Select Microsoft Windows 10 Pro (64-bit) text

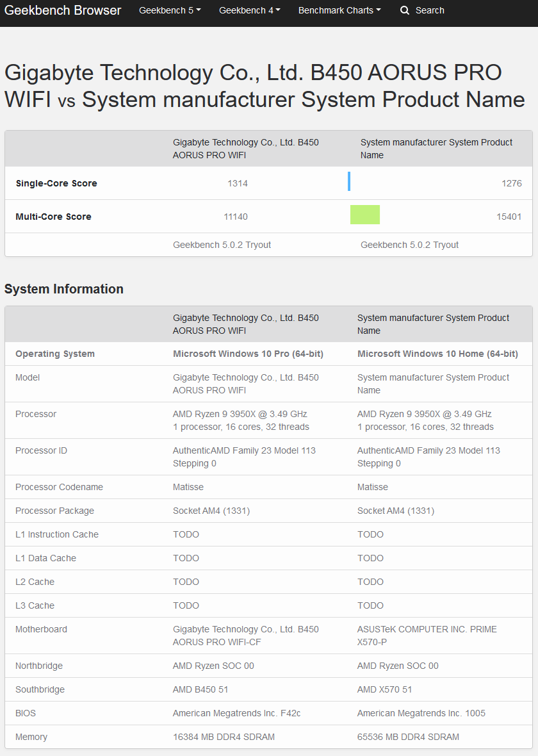(249, 354)
